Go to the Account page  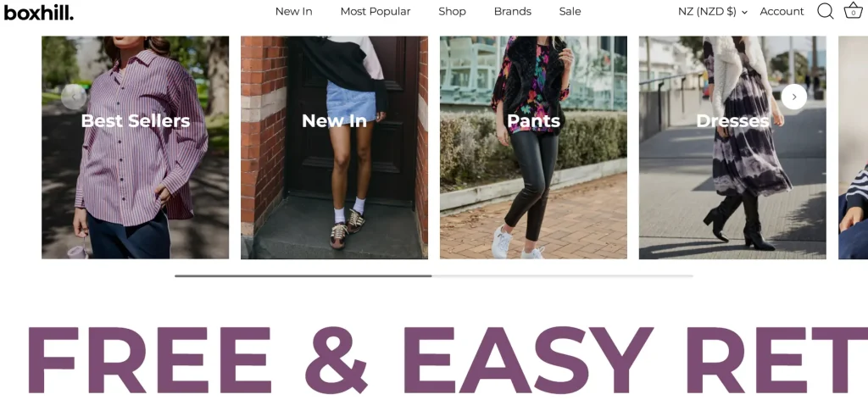click(x=782, y=12)
